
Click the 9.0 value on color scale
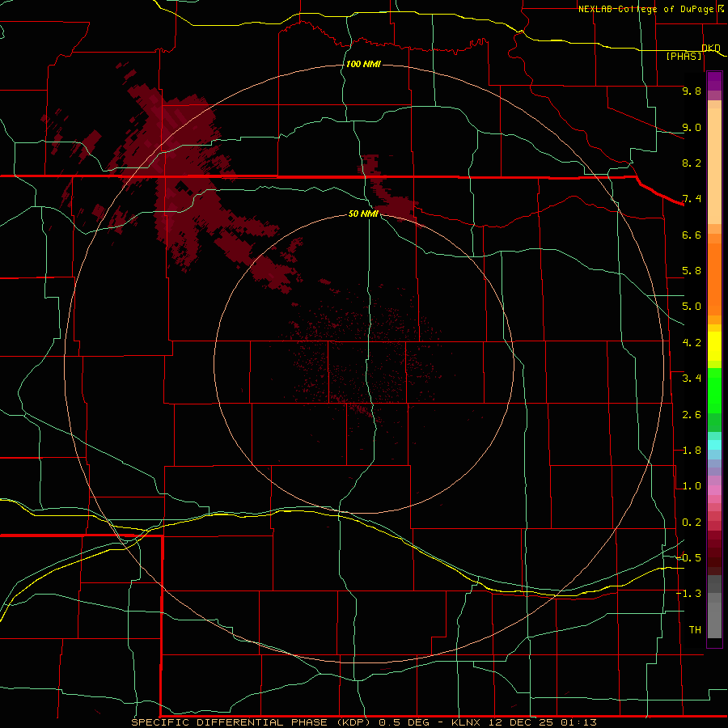pyautogui.click(x=692, y=127)
